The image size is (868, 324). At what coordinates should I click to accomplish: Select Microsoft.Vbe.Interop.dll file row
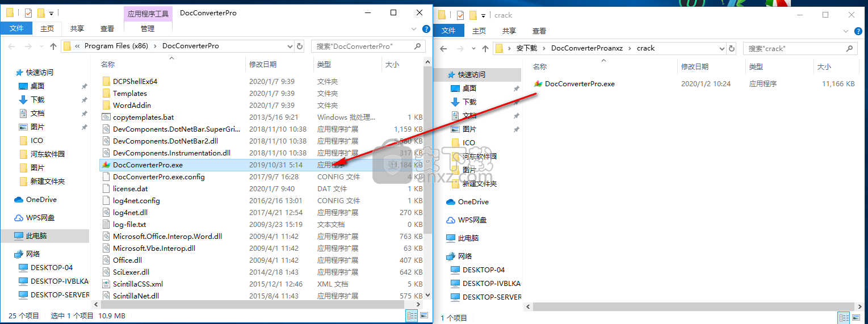click(261, 248)
